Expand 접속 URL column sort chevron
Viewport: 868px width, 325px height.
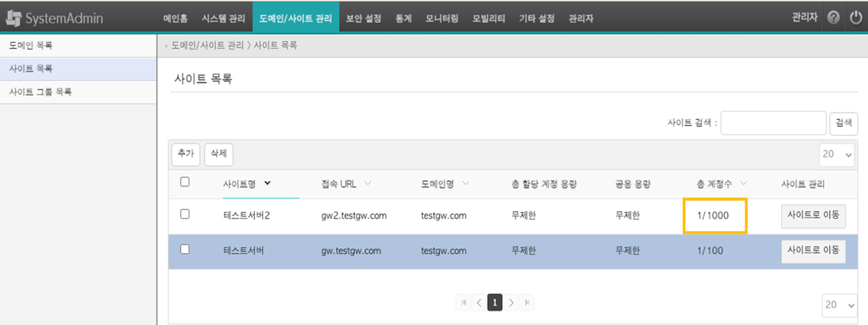[x=368, y=183]
